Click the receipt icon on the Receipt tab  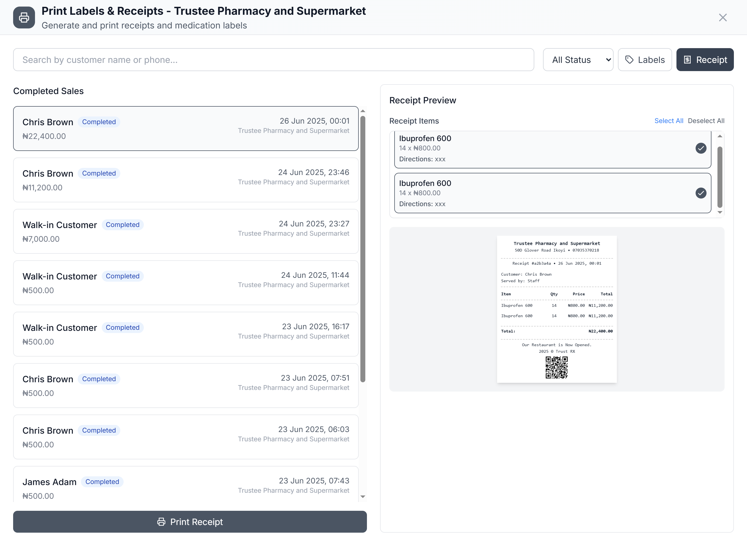pyautogui.click(x=687, y=60)
